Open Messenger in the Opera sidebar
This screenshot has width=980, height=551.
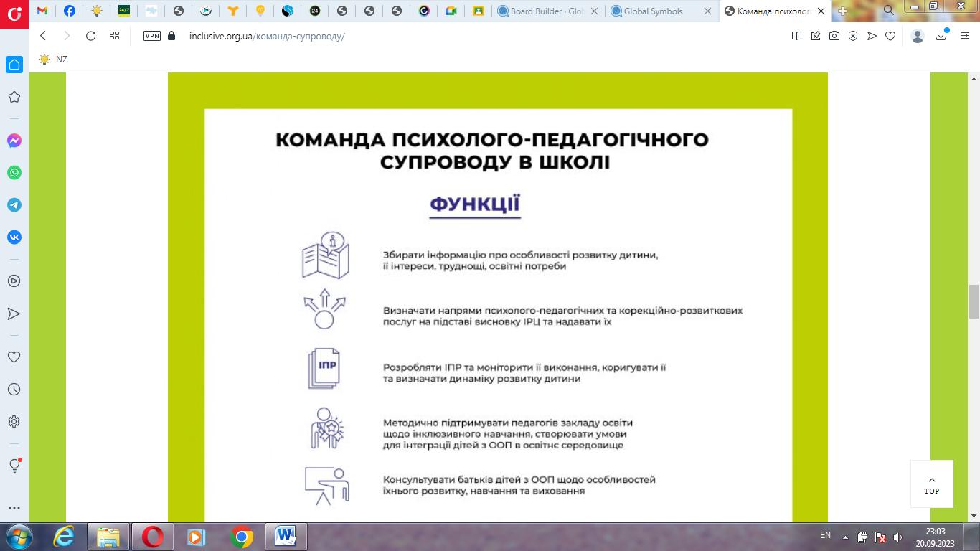[14, 141]
